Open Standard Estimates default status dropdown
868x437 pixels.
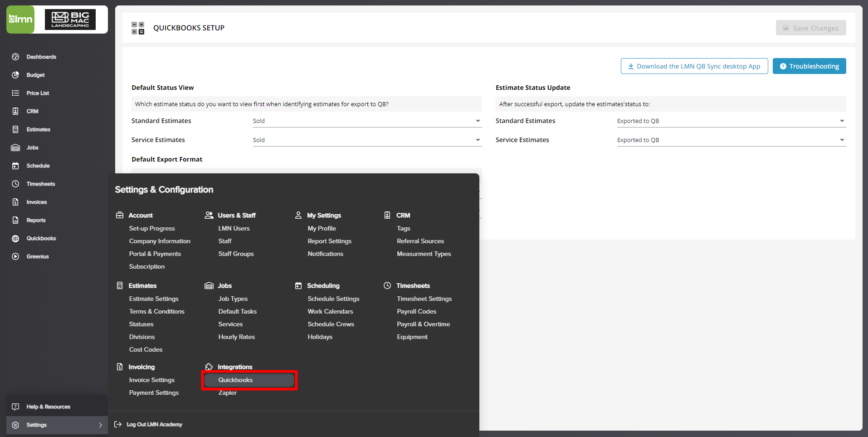(367, 121)
